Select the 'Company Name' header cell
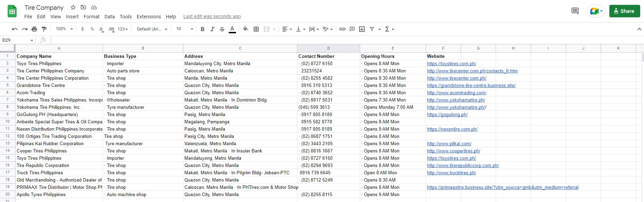644x202 pixels. [x=59, y=56]
